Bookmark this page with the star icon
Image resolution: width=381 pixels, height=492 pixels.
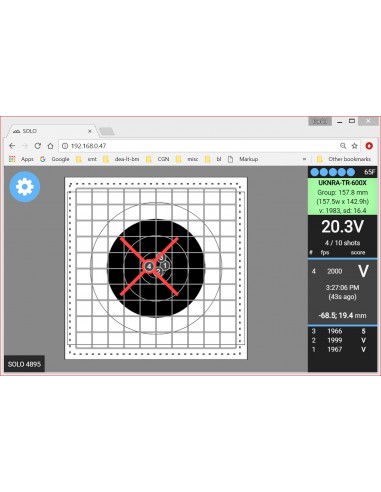[354, 146]
